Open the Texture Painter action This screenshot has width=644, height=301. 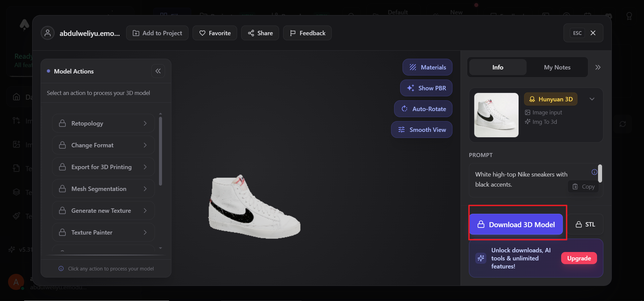pyautogui.click(x=103, y=233)
